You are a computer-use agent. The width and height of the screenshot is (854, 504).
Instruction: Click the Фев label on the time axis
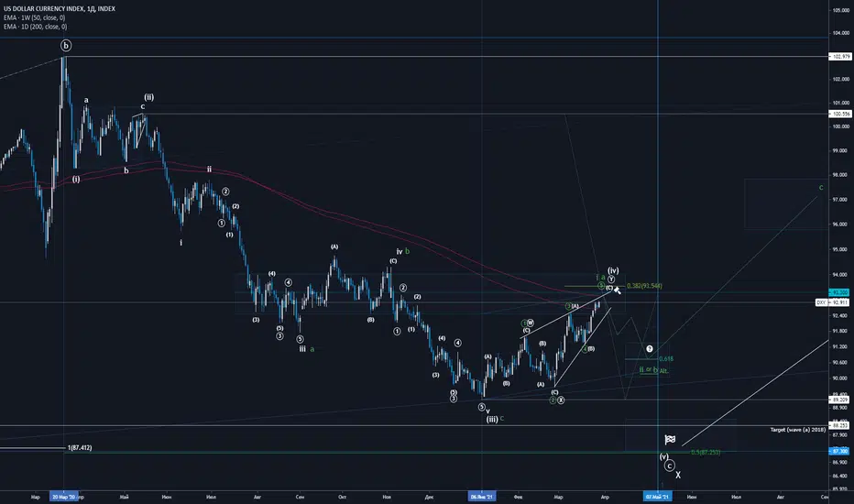coord(518,497)
